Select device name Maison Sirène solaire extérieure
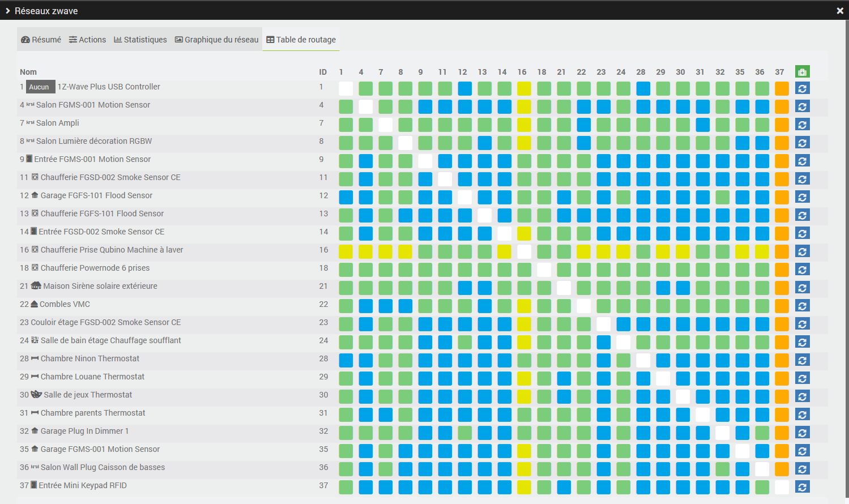 pos(100,286)
